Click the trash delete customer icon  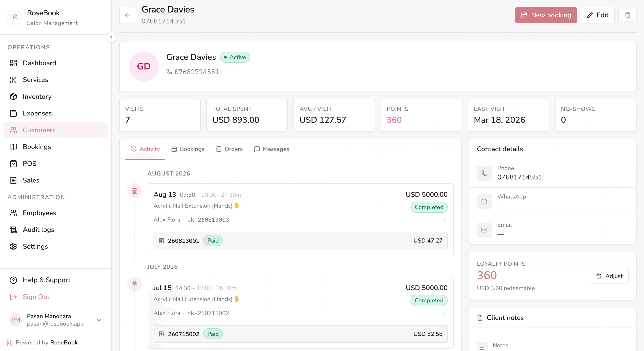(x=627, y=15)
